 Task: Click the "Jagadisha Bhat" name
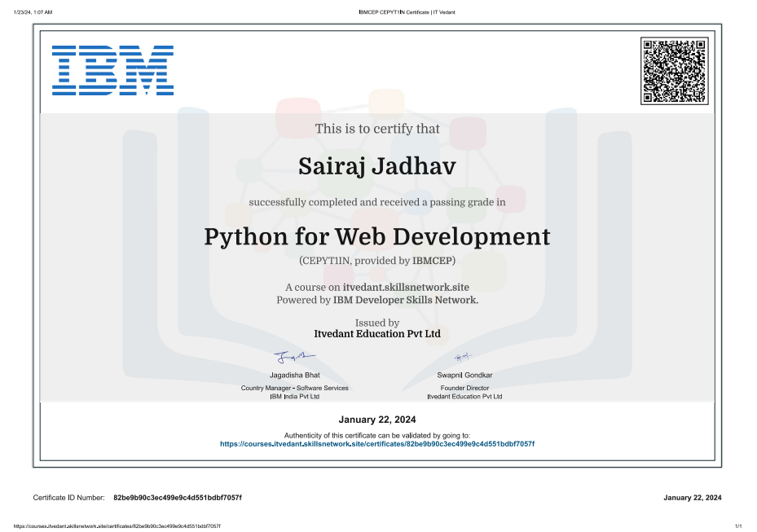pos(294,375)
